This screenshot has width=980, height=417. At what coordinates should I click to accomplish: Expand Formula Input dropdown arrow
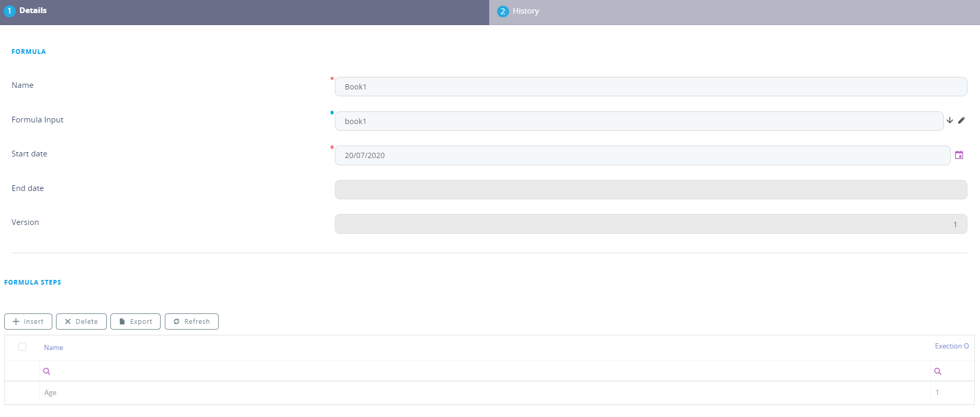950,120
